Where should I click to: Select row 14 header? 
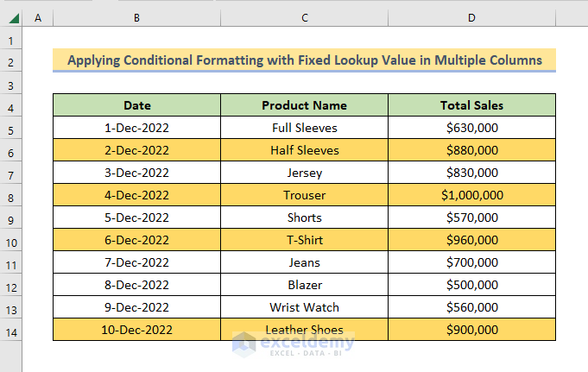[11, 331]
